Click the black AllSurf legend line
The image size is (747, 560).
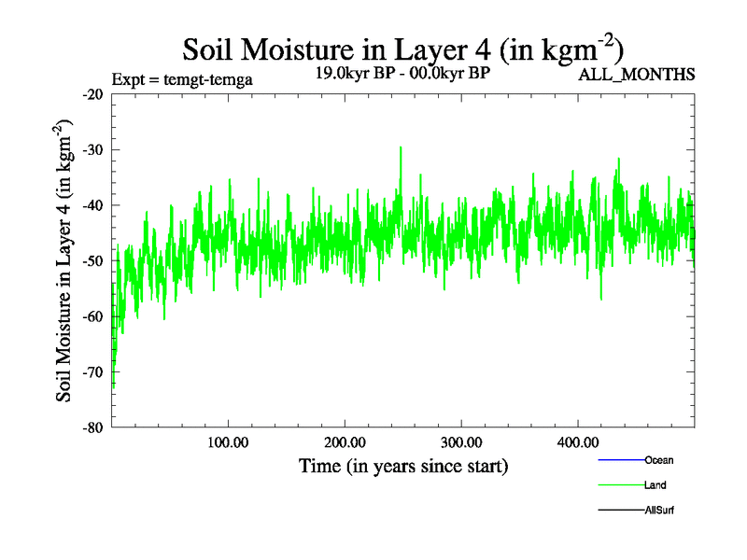[x=620, y=511]
